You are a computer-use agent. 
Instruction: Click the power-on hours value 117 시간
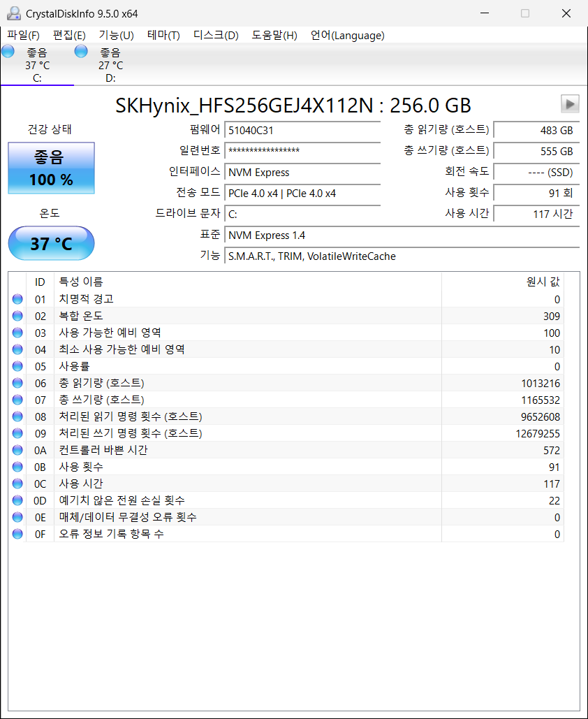[x=536, y=214]
